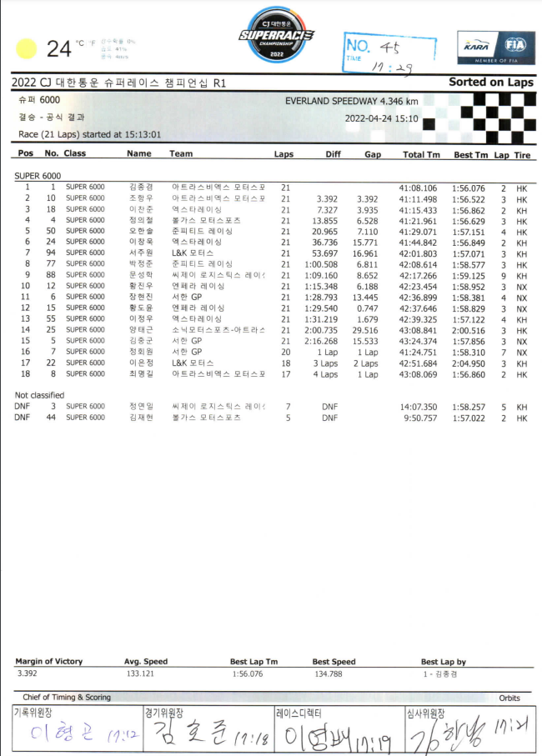Viewport: 542px width, 756px height.
Task: Click the KARA FIA member logo
Action: pyautogui.click(x=495, y=48)
